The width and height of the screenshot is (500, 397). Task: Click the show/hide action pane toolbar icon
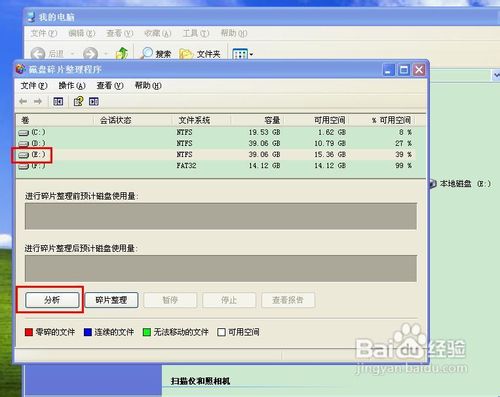tap(94, 101)
